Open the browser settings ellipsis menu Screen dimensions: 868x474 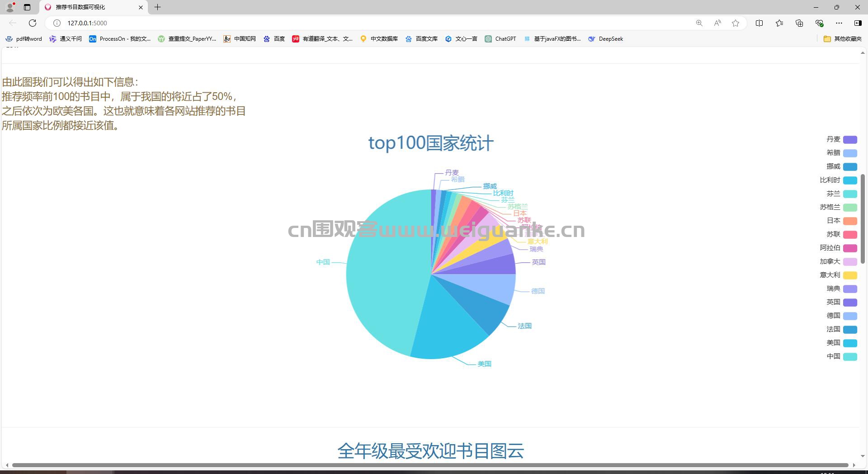click(839, 23)
